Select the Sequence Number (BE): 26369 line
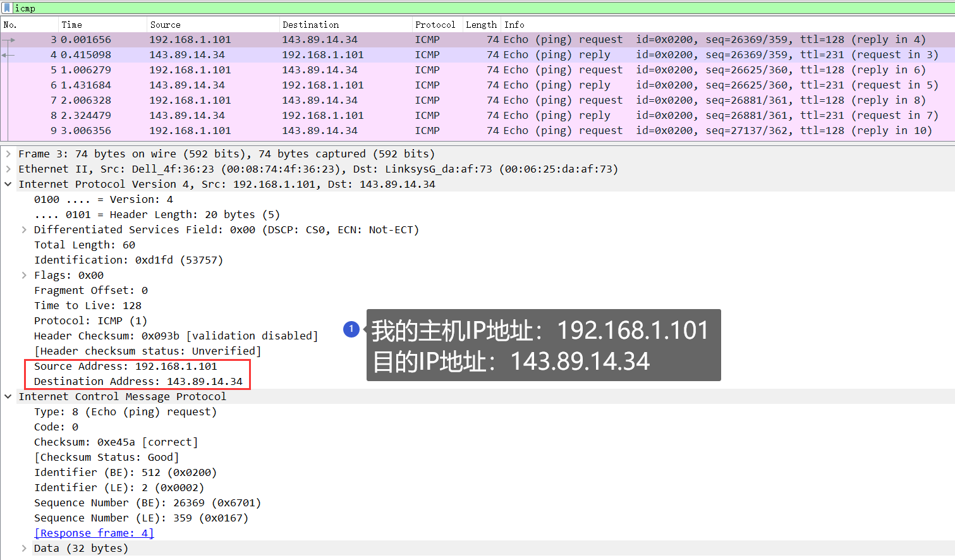The image size is (955, 560). click(x=148, y=502)
